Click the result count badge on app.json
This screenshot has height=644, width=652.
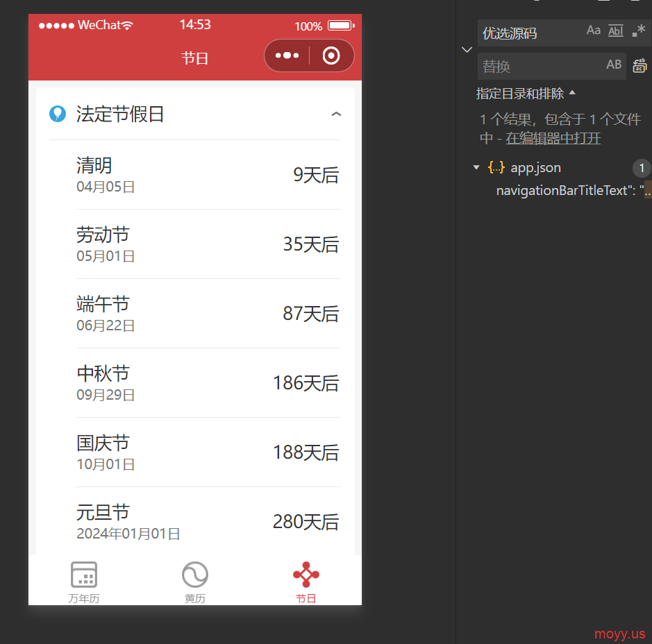coord(642,168)
